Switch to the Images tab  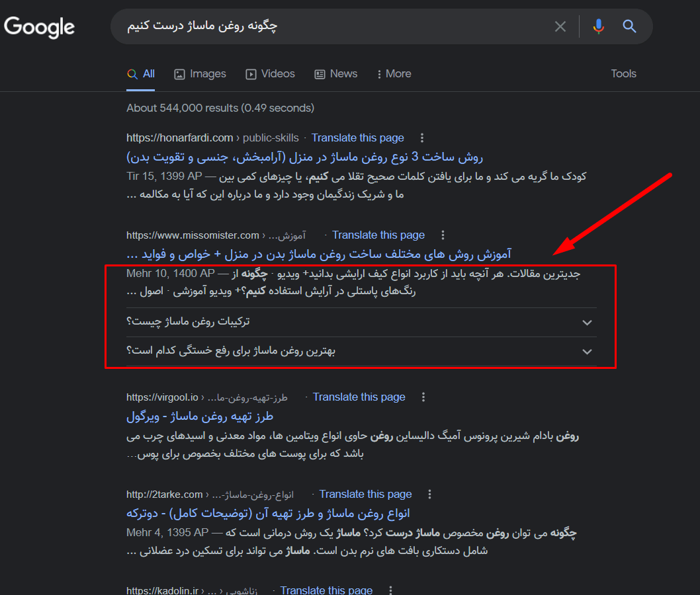pos(200,74)
